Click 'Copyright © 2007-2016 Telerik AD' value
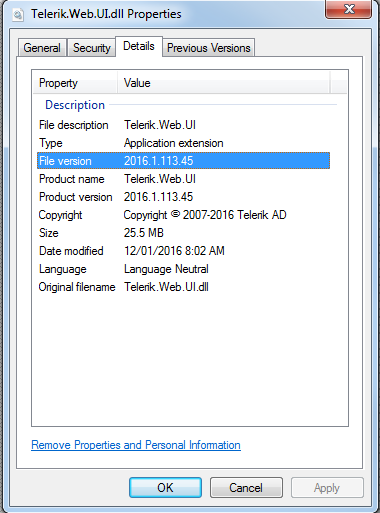The width and height of the screenshot is (380, 513). pos(205,215)
